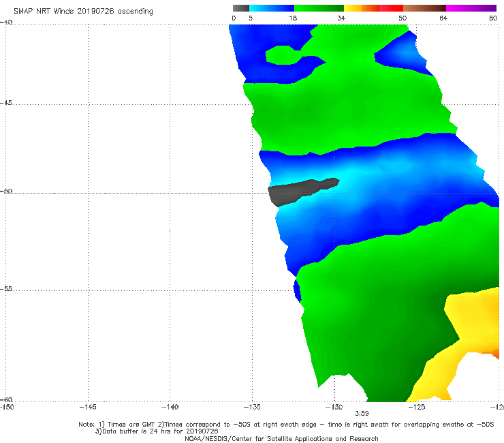Click the blue 5-18 segment of the color bar
The image size is (504, 443).
(x=271, y=8)
